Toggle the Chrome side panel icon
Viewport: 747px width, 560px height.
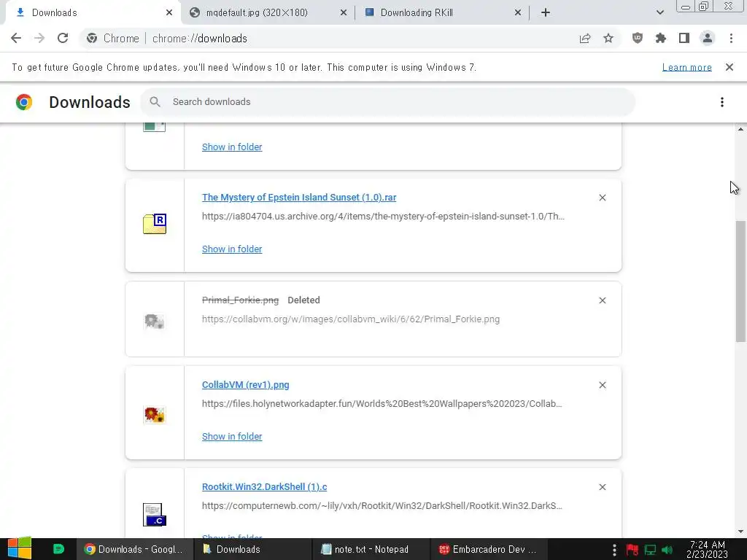click(x=684, y=38)
